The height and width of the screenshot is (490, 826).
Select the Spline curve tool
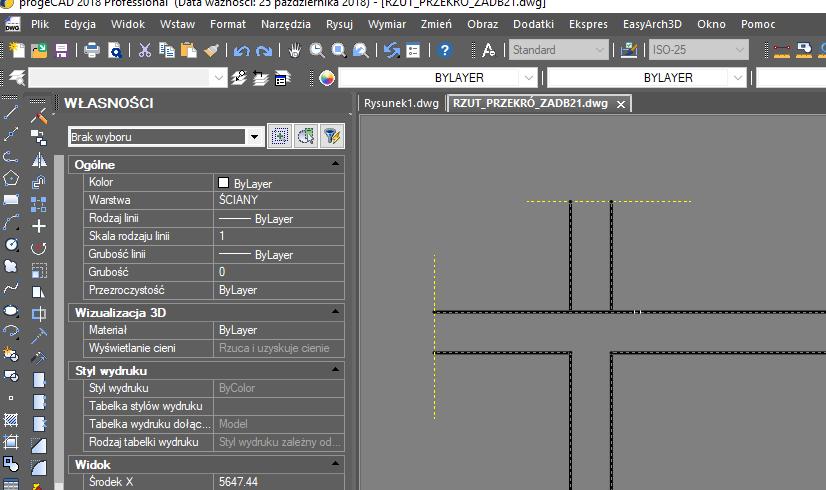point(11,288)
